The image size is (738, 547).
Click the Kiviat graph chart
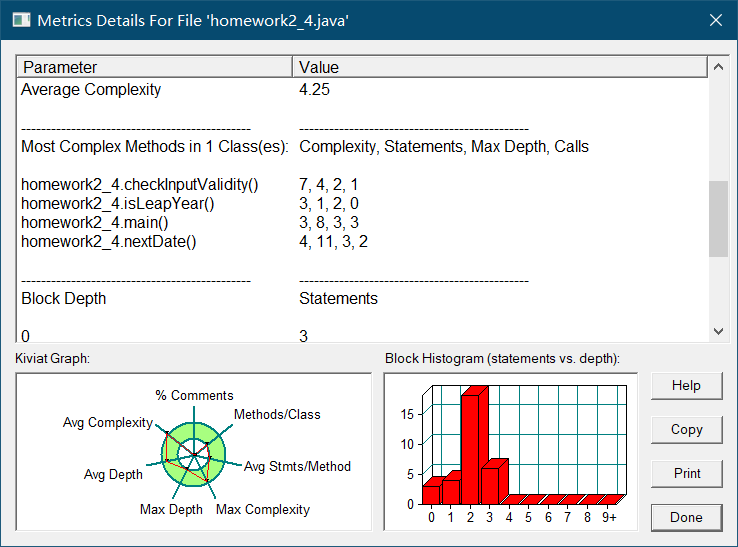coord(193,452)
